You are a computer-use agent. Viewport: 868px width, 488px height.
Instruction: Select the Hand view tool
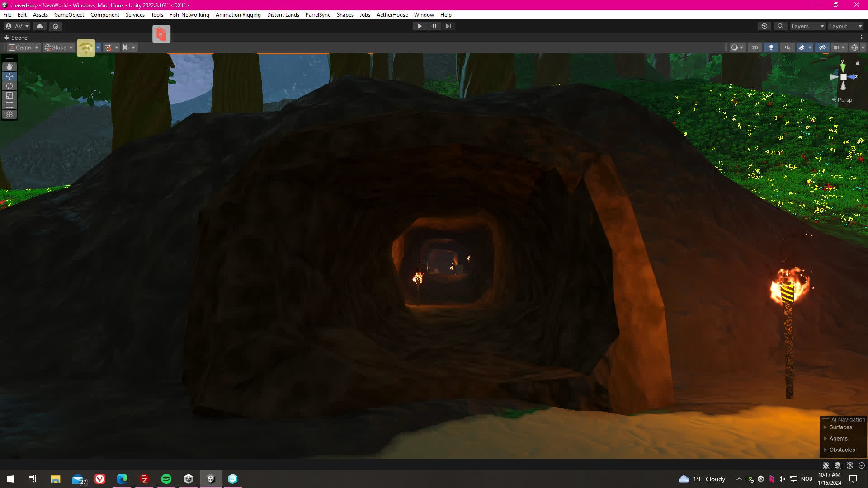point(9,67)
